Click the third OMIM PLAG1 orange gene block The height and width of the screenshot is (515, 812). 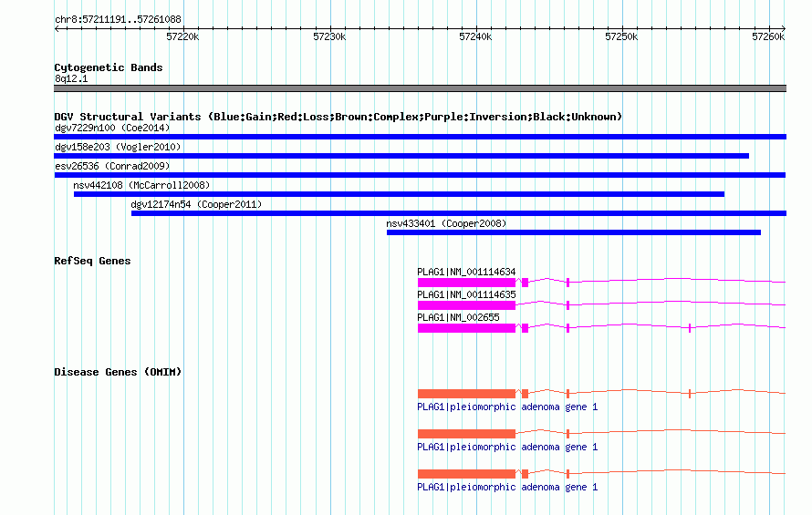coord(466,474)
